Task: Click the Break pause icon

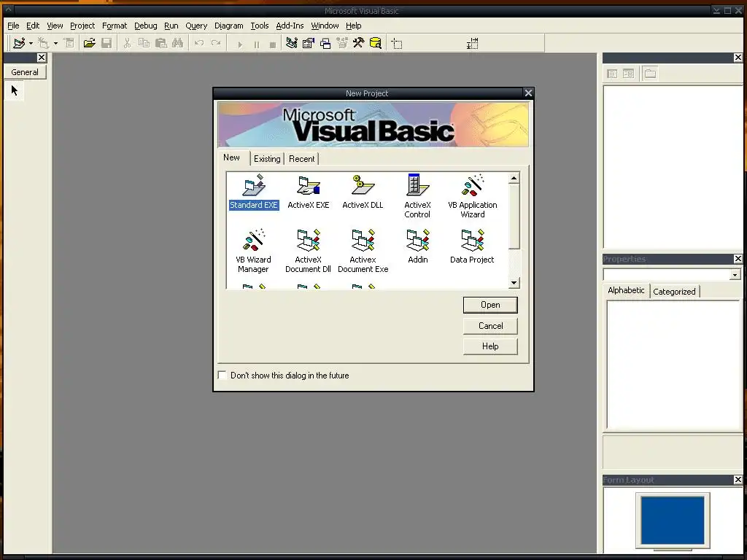Action: click(257, 44)
